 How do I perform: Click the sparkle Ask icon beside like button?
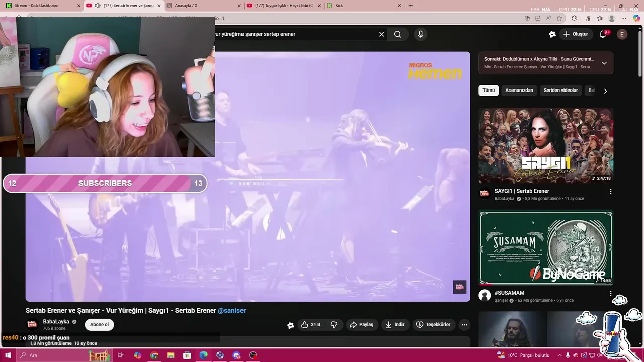pyautogui.click(x=290, y=325)
